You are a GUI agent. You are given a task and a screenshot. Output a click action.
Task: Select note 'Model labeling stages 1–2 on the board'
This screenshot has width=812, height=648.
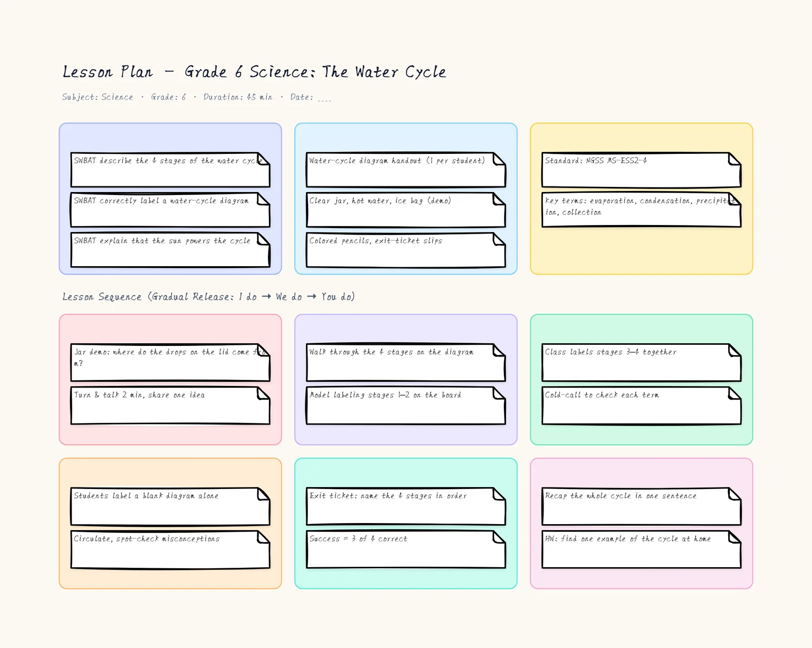[406, 406]
